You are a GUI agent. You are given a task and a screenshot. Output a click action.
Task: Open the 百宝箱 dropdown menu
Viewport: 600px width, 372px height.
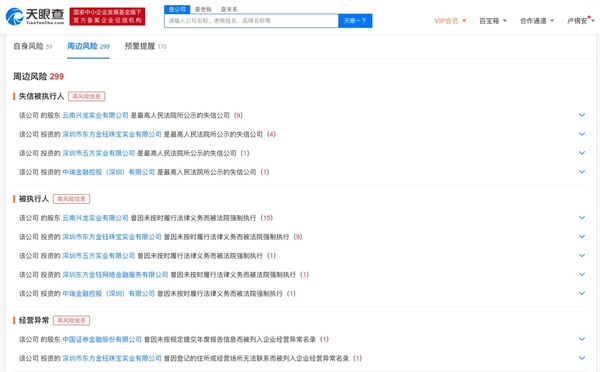click(493, 21)
